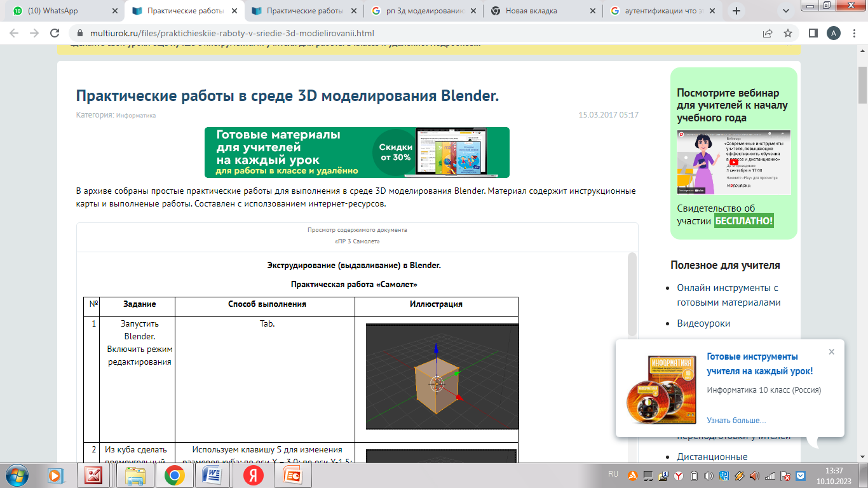The height and width of the screenshot is (488, 868).
Task: Reload the current page
Action: (x=55, y=33)
